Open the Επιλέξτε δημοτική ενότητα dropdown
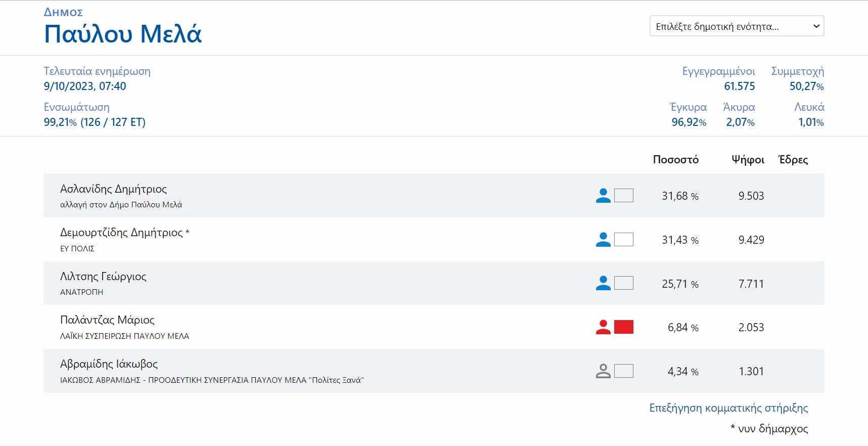The image size is (868, 446). pyautogui.click(x=737, y=26)
